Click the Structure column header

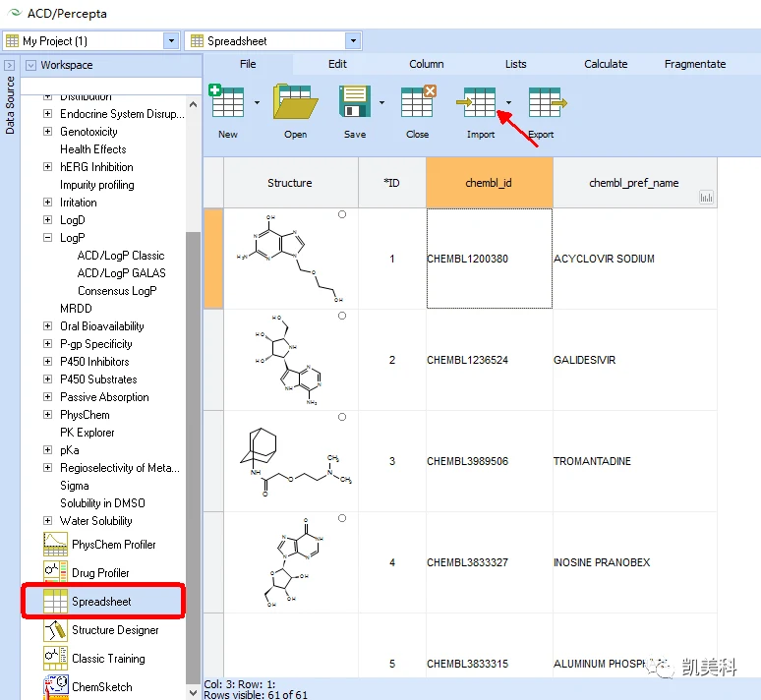tap(290, 183)
